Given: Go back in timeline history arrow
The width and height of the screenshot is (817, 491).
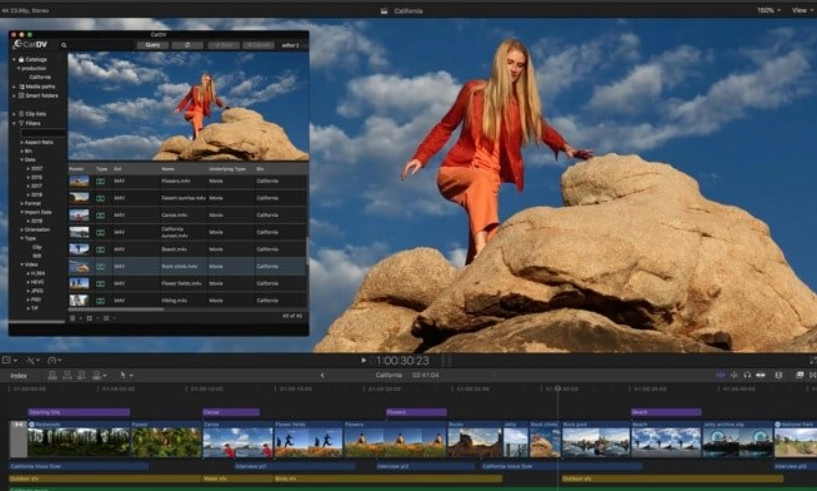Looking at the screenshot, I should pyautogui.click(x=322, y=375).
